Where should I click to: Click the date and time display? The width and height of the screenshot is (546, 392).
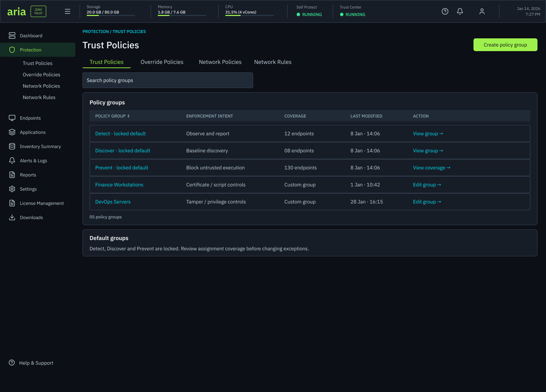click(528, 11)
